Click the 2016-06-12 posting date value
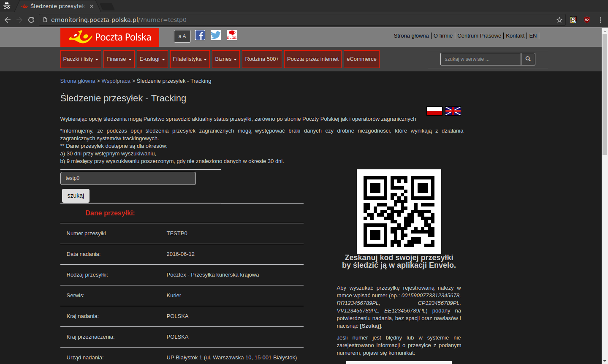 (181, 254)
